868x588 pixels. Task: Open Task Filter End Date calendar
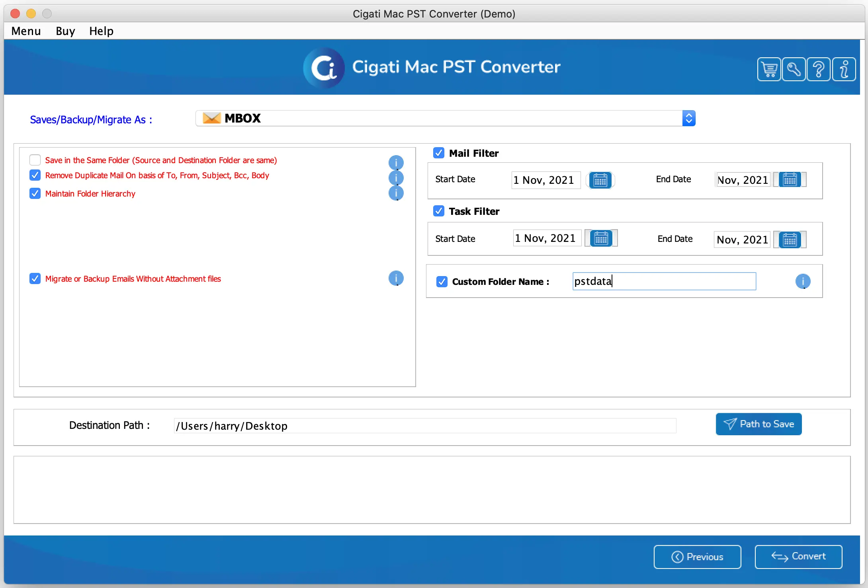(790, 239)
